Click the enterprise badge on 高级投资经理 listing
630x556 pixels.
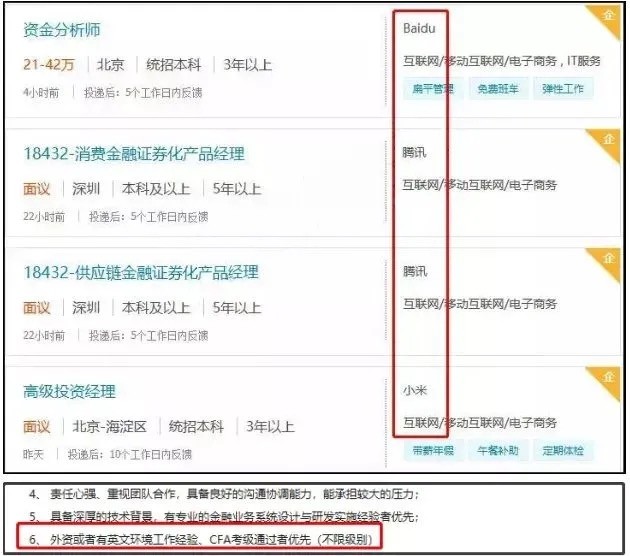608,377
